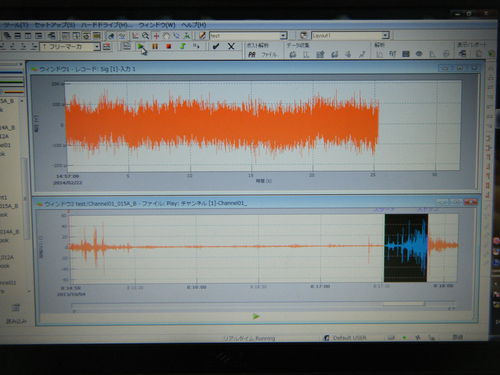Select the red crosshair cursor tool
Image resolution: width=500 pixels, height=375 pixels.
(x=156, y=36)
